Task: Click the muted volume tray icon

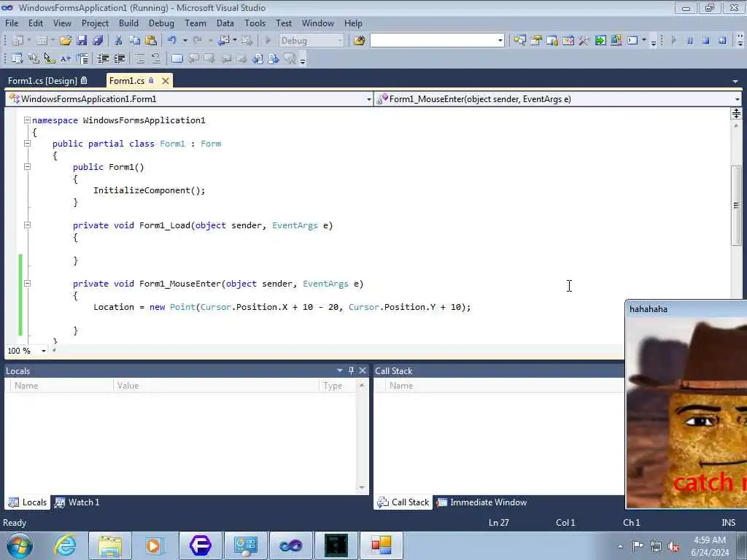Action: pyautogui.click(x=673, y=546)
